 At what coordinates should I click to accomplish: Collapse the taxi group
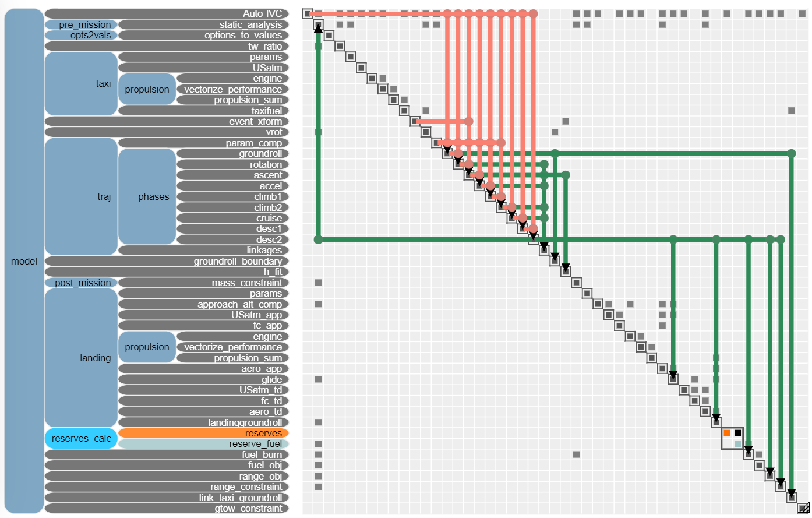82,83
